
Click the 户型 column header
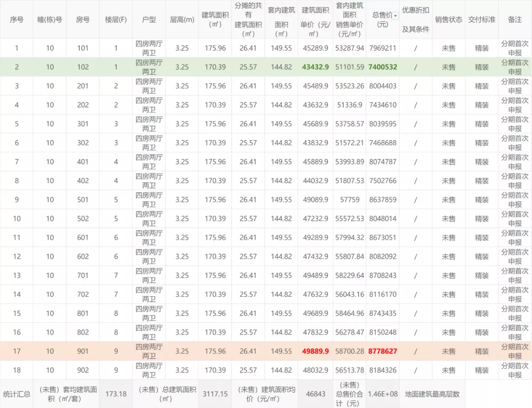pos(149,20)
